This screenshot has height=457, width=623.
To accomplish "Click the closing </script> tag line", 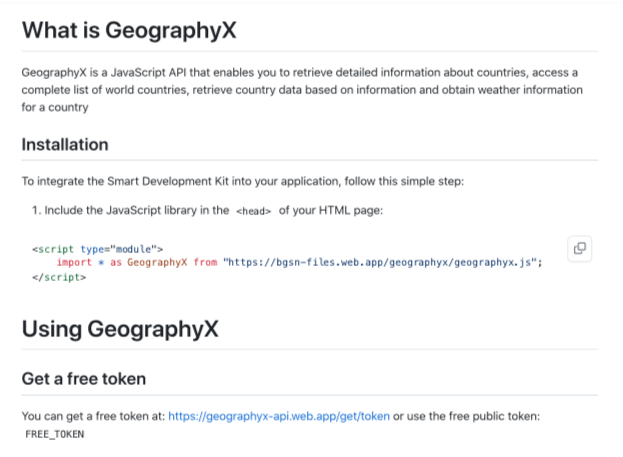I will pyautogui.click(x=59, y=277).
